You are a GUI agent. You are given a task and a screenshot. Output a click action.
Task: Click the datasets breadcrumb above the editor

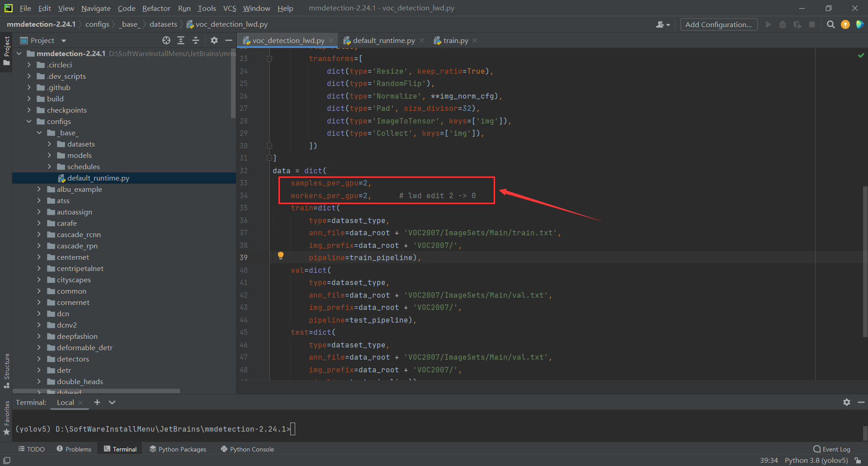click(x=163, y=24)
